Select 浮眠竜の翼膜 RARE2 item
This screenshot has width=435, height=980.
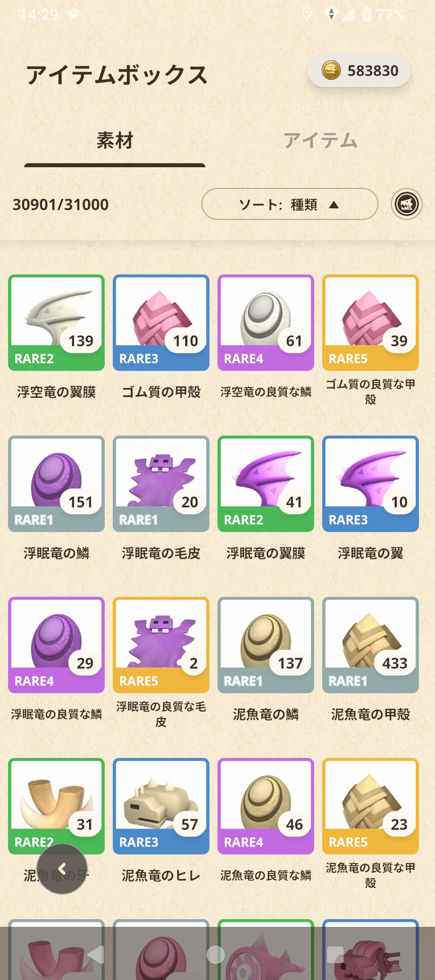click(x=266, y=484)
